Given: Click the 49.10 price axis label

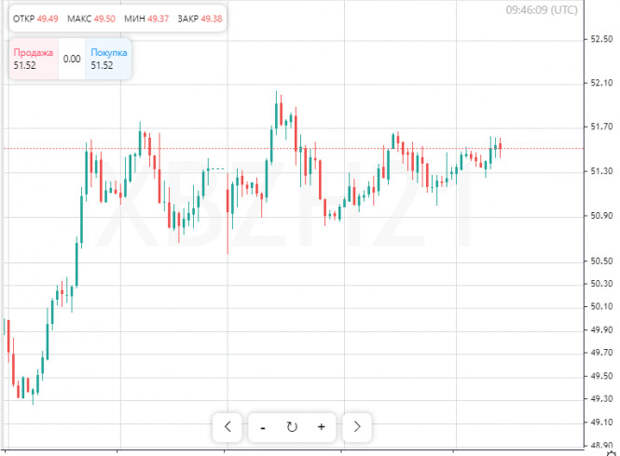Looking at the screenshot, I should [601, 422].
